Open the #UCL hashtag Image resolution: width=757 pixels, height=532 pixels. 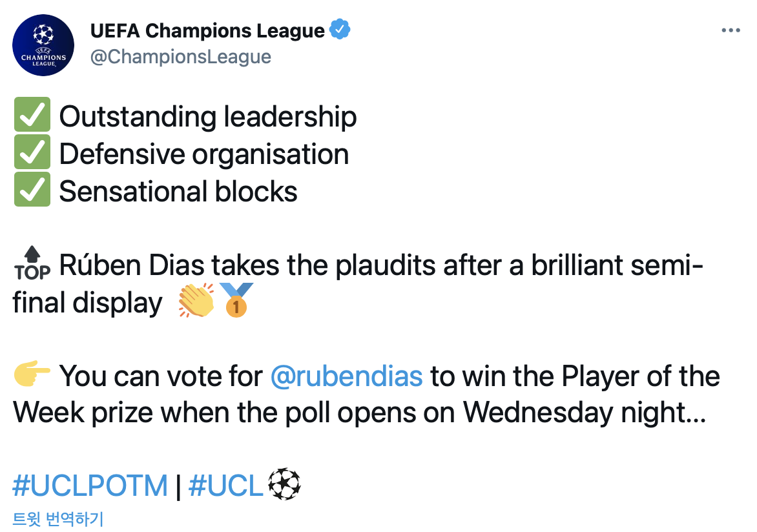[225, 486]
